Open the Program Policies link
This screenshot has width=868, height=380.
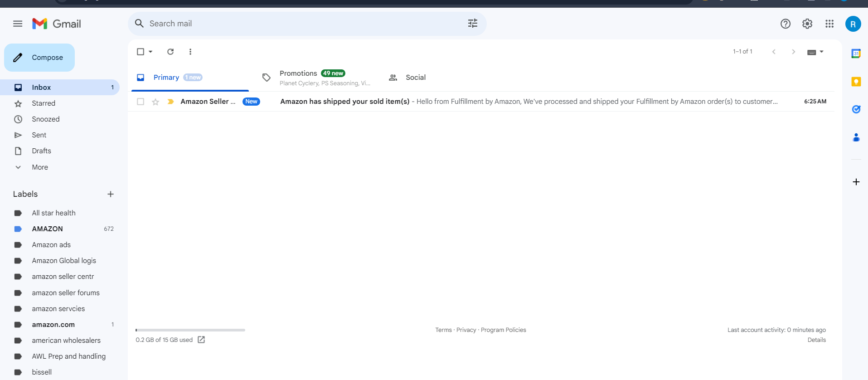point(504,330)
